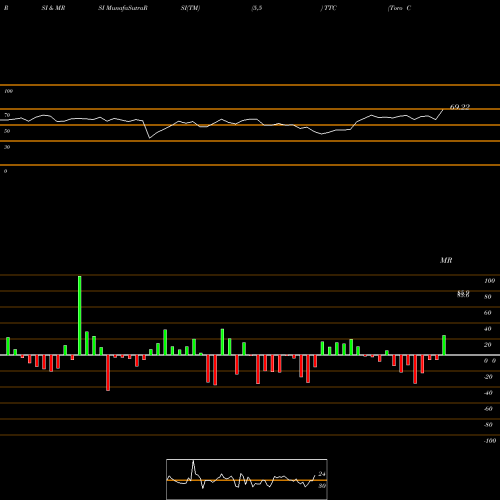Open the mini overview chart at bottom
This screenshot has width=500, height=500.
(247, 479)
